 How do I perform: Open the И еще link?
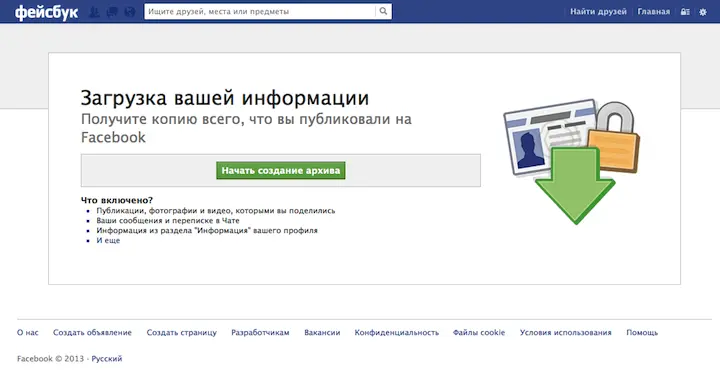point(108,240)
